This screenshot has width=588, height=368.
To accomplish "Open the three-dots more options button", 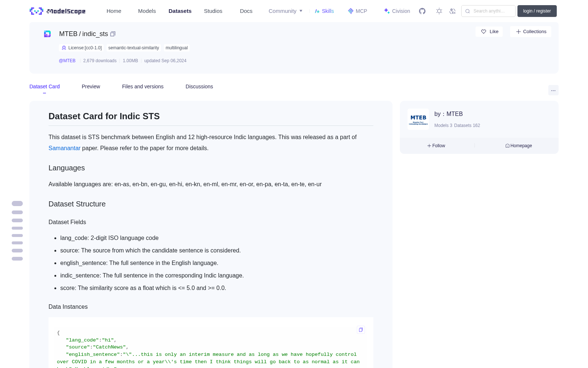I will (553, 90).
